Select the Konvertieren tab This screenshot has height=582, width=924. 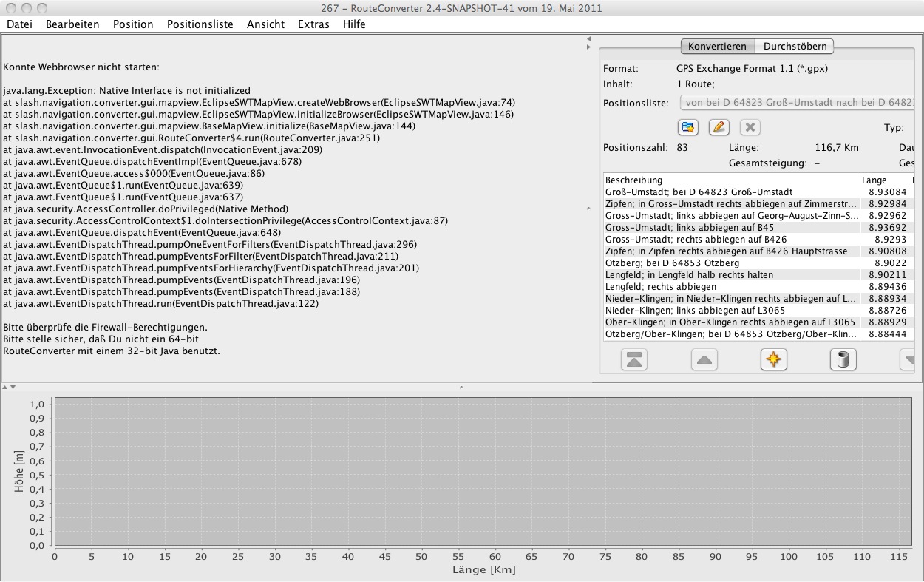click(x=717, y=46)
